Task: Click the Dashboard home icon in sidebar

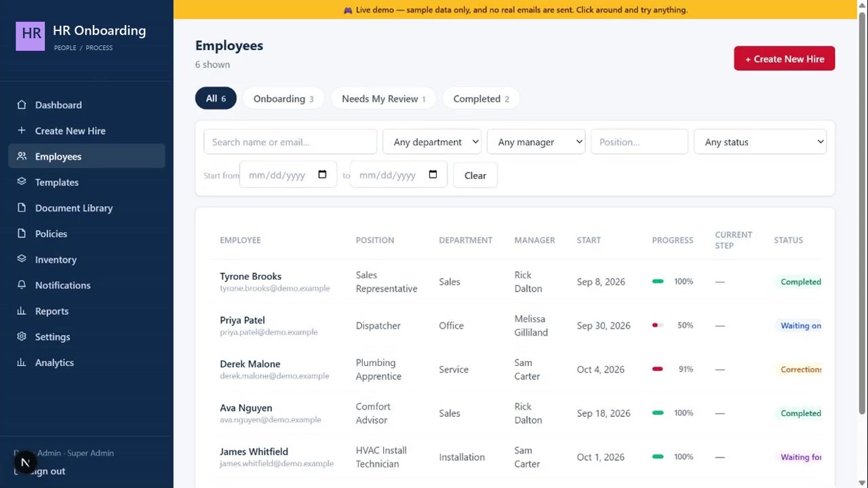Action: point(22,105)
